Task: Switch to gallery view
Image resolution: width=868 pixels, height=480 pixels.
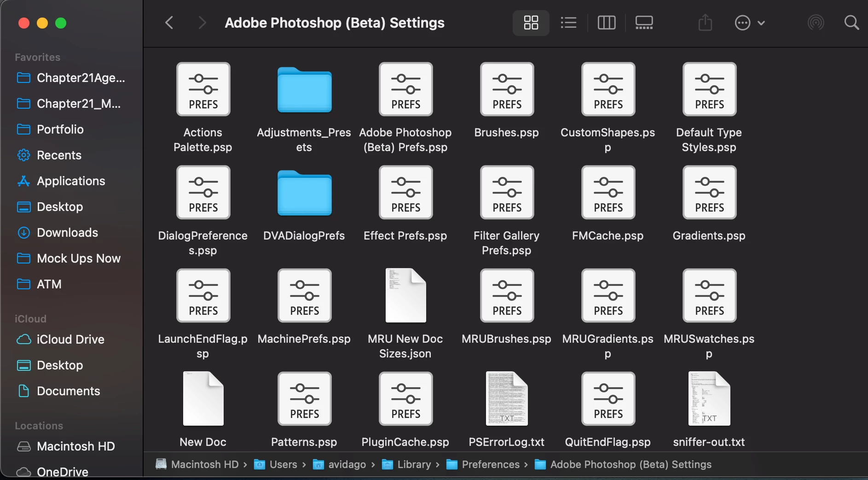Action: [x=644, y=23]
